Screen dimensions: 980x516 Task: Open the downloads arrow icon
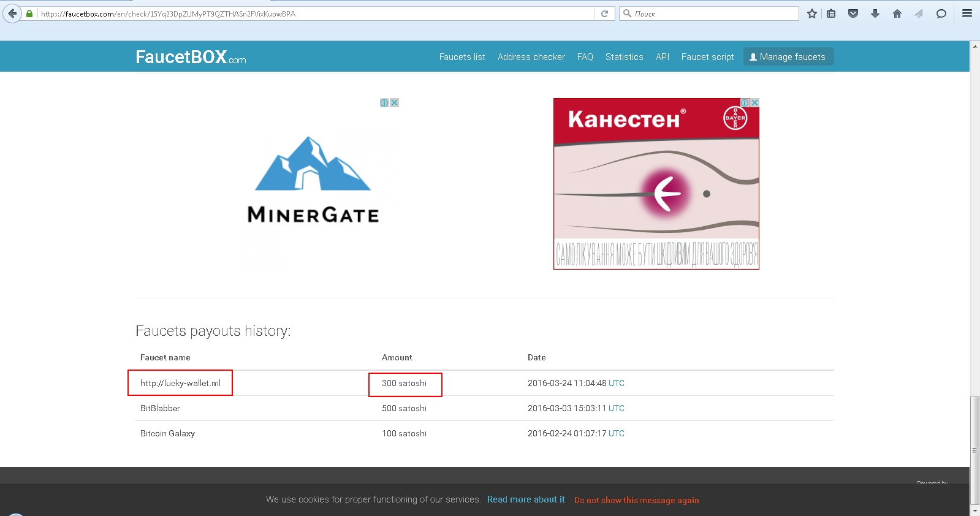pos(875,13)
